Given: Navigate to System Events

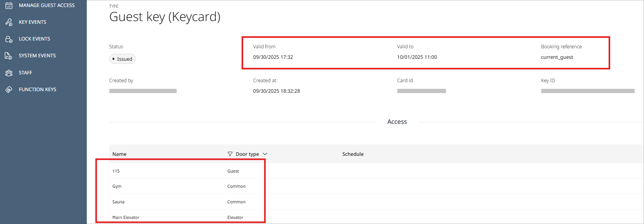Looking at the screenshot, I should (37, 56).
